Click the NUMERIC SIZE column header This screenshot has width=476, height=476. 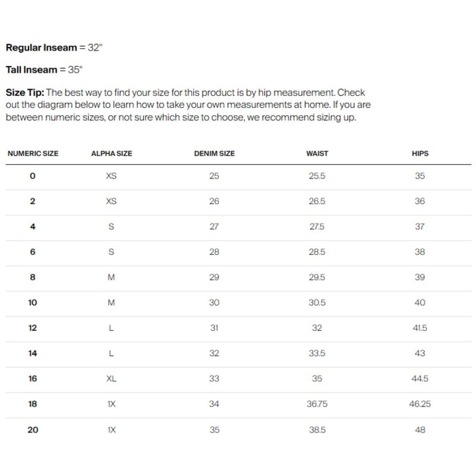point(33,153)
